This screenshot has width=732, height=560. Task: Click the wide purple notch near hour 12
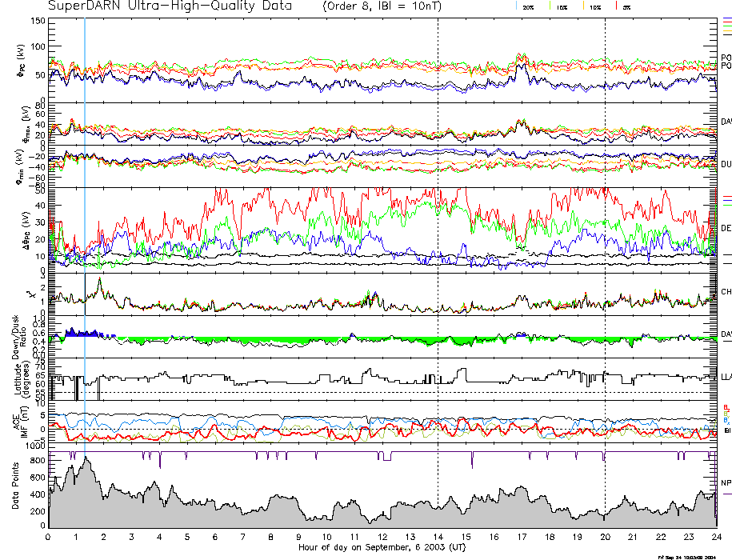coord(387,456)
